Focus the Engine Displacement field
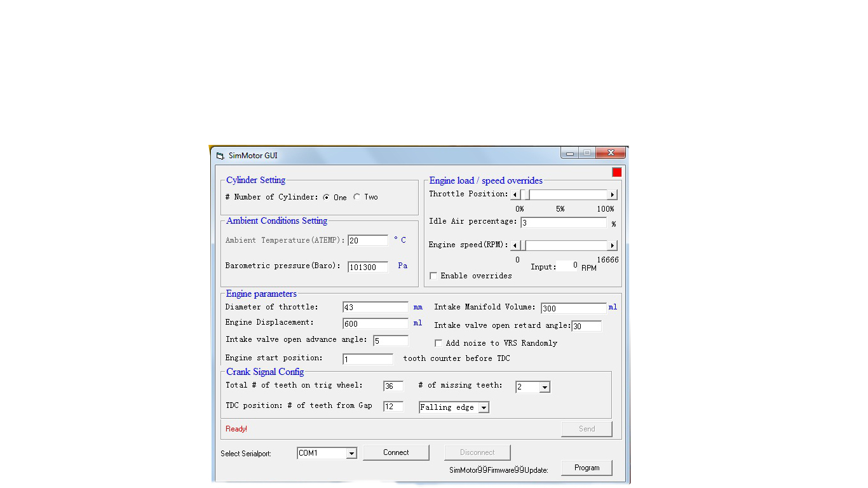This screenshot has width=868, height=488. point(376,323)
